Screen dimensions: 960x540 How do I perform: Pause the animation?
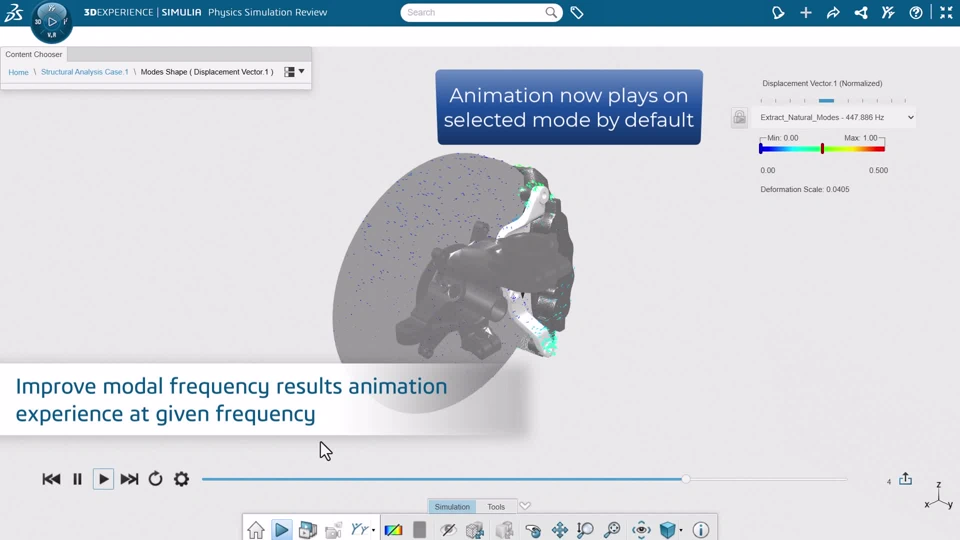77,479
